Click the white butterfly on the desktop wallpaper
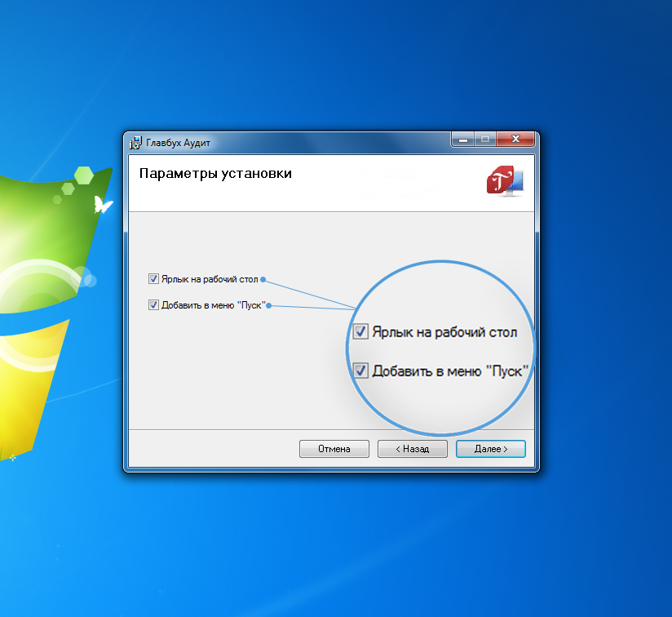 (x=103, y=205)
